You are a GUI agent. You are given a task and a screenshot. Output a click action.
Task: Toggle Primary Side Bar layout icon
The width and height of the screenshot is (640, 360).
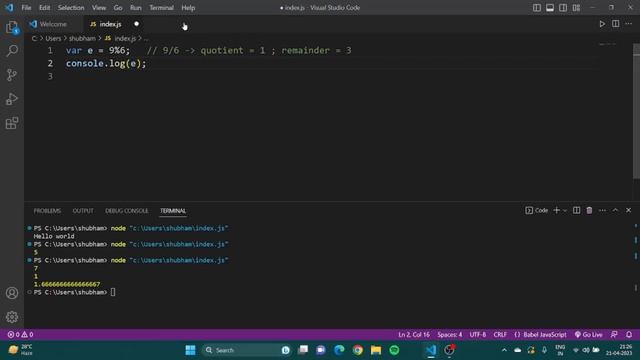click(x=537, y=8)
